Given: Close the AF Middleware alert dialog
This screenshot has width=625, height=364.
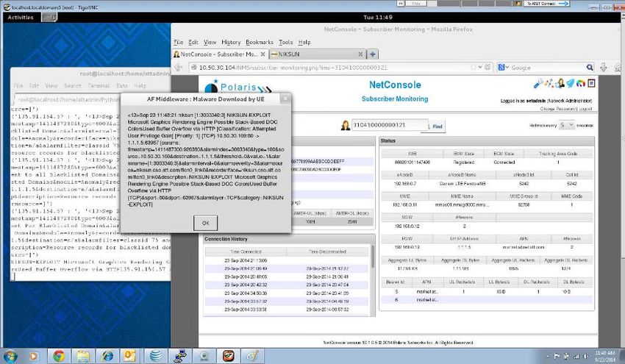Looking at the screenshot, I should (285, 99).
